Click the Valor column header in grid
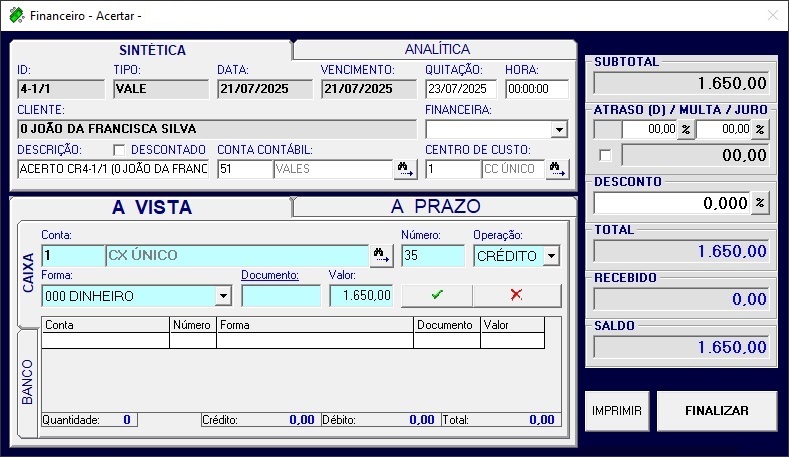Image resolution: width=789 pixels, height=457 pixels. (512, 325)
